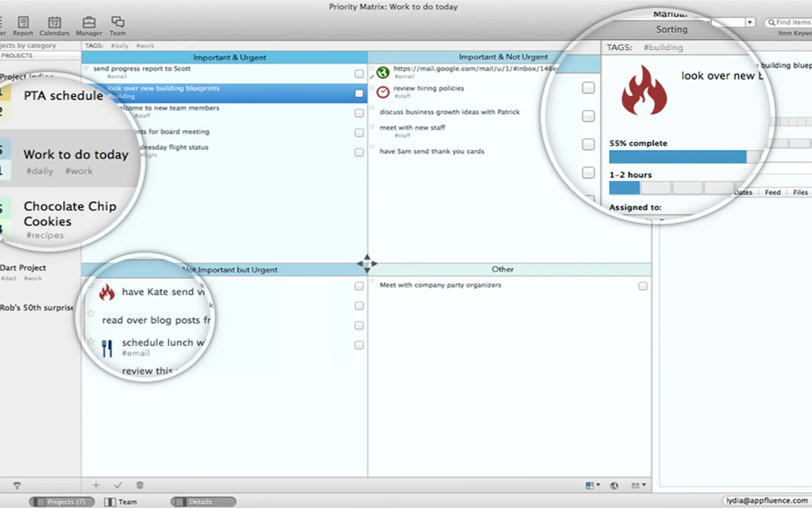Open the sorting dropdown arrow
This screenshot has height=508, width=812.
click(750, 22)
